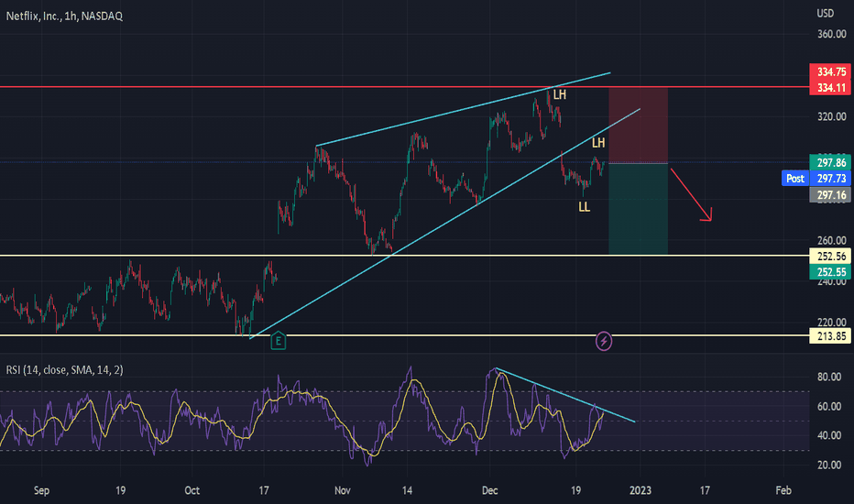Click the 2023 label on time axis
854x504 pixels.
(640, 490)
